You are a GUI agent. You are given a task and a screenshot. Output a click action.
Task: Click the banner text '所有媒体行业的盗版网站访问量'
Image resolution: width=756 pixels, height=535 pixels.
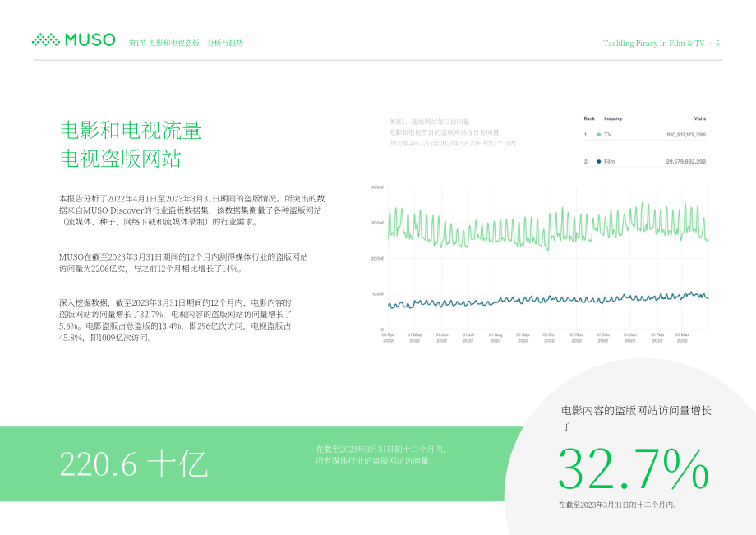[375, 461]
